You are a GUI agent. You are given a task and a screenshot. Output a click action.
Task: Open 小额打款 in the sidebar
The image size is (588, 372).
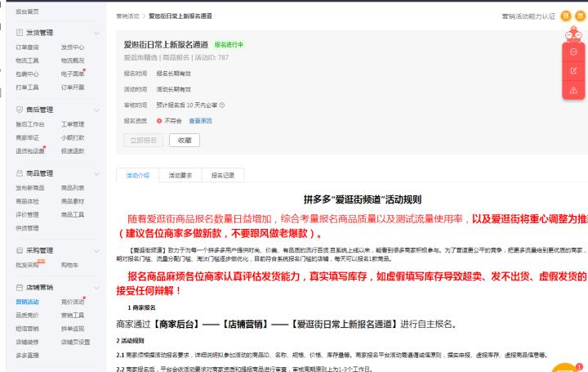click(73, 138)
